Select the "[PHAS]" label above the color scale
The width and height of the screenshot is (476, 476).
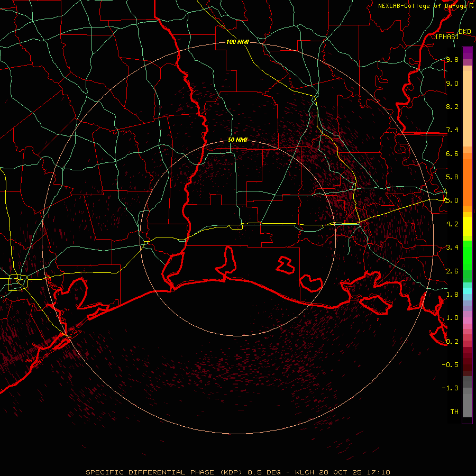(447, 36)
